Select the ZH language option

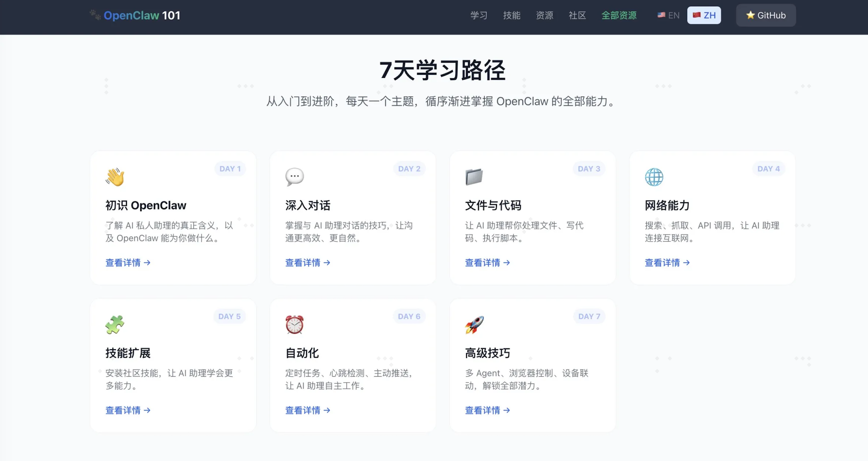tap(704, 15)
